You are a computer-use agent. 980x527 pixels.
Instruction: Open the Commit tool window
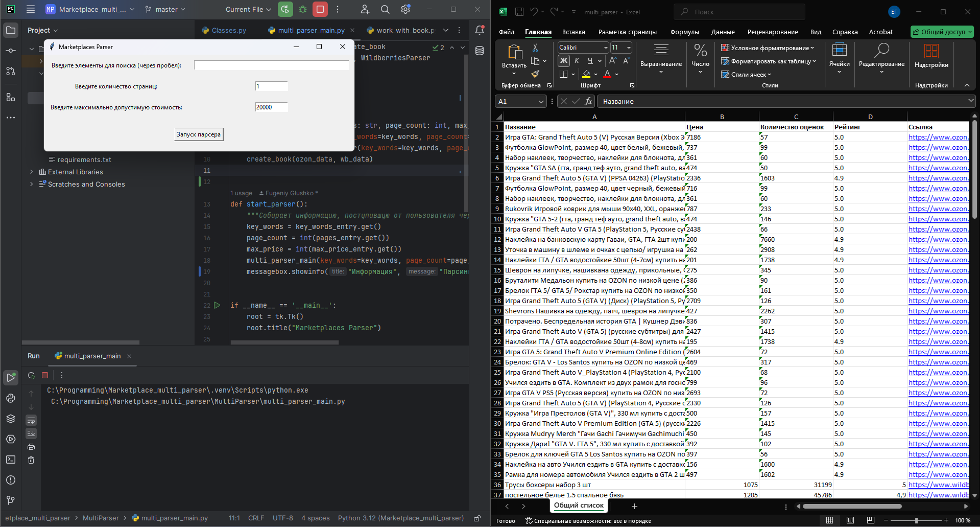coord(11,51)
